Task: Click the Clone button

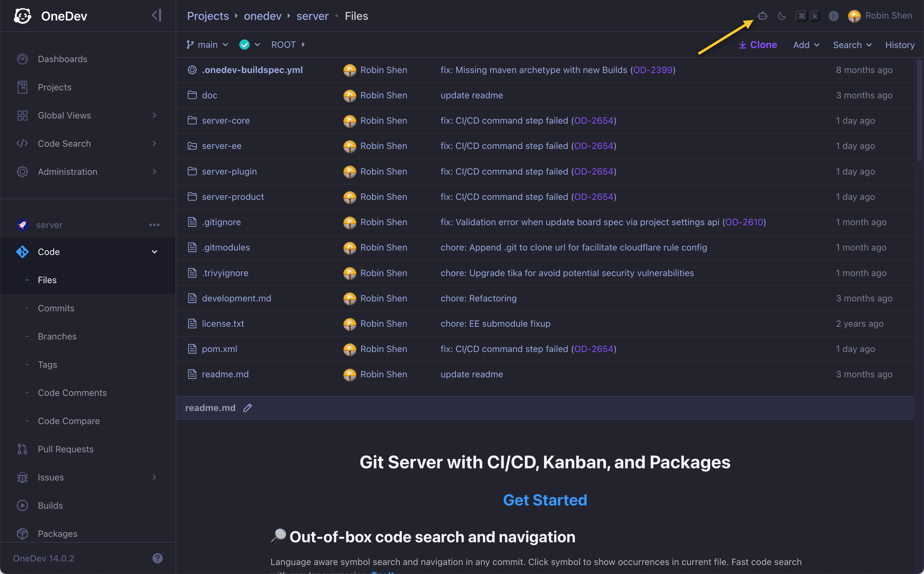Action: point(758,45)
